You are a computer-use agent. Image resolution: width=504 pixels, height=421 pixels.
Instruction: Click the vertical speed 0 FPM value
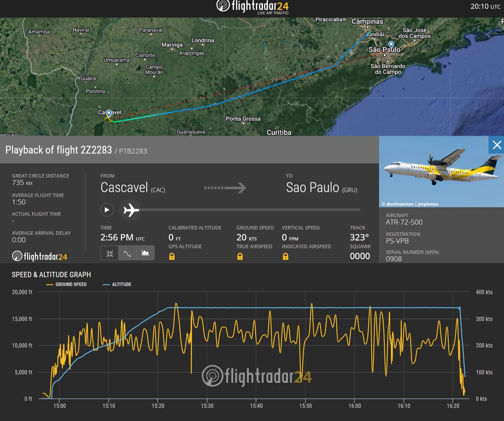point(290,237)
